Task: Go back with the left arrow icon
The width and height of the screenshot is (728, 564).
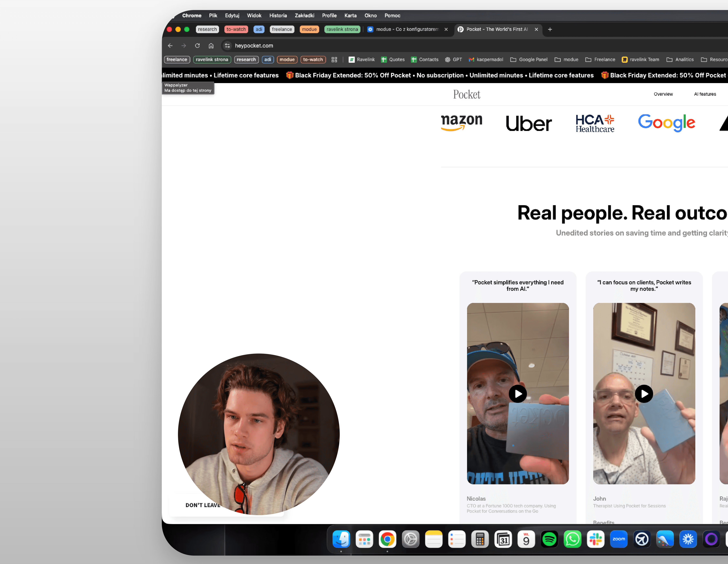Action: click(170, 46)
